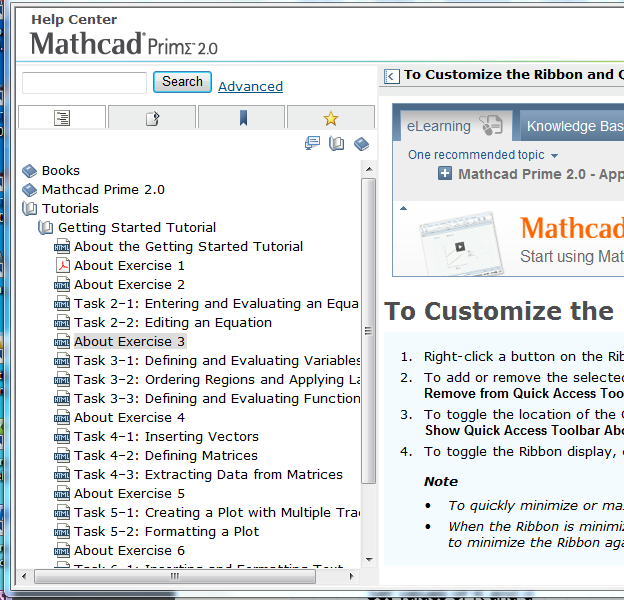This screenshot has height=600, width=624.
Task: Click HTML icon beside Task 3-2 Ordering Regions
Action: pyautogui.click(x=62, y=380)
